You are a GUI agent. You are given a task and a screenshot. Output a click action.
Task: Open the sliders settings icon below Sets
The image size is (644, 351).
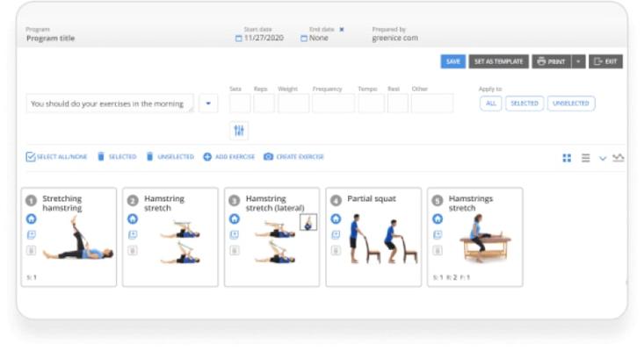point(239,131)
